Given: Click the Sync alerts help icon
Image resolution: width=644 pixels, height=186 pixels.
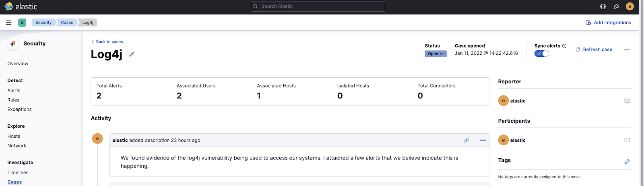Looking at the screenshot, I should (564, 46).
